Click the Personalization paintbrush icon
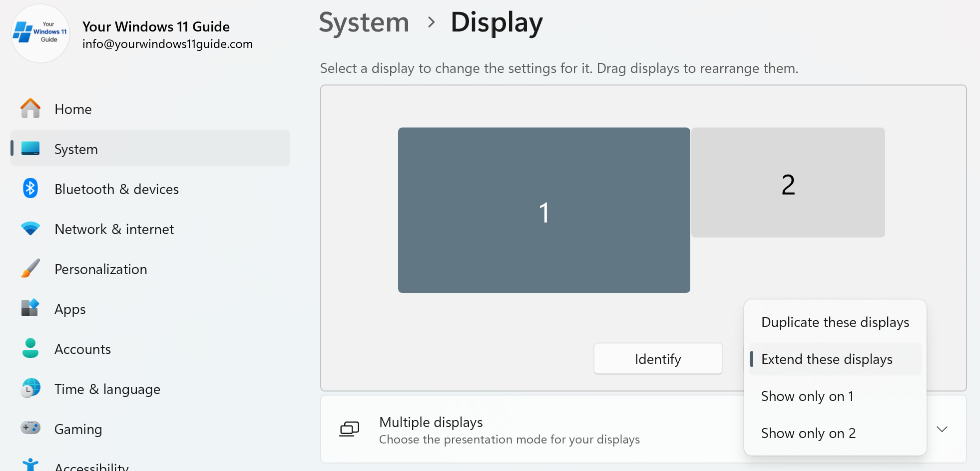Screen dimensions: 980x471 pos(30,268)
